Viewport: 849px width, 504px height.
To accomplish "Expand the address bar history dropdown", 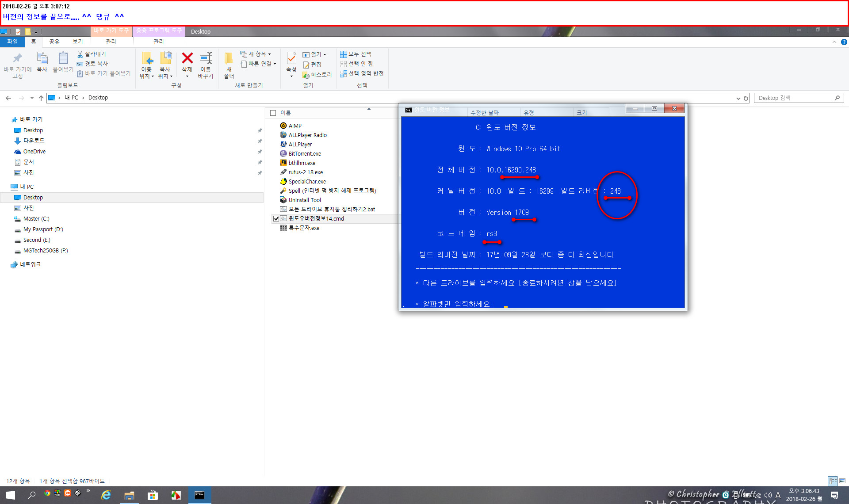I will tap(738, 98).
